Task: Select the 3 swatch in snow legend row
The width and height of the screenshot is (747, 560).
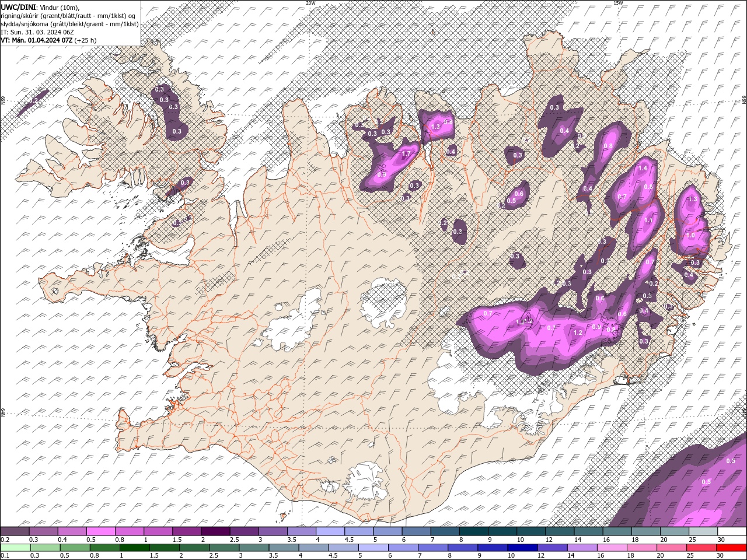Action: point(273,531)
